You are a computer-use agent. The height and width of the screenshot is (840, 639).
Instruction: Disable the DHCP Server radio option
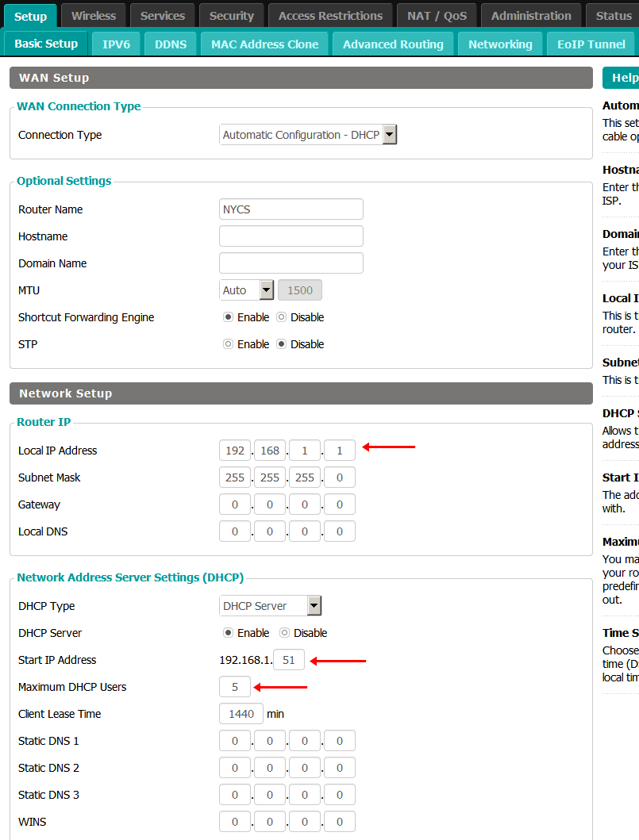pyautogui.click(x=284, y=633)
